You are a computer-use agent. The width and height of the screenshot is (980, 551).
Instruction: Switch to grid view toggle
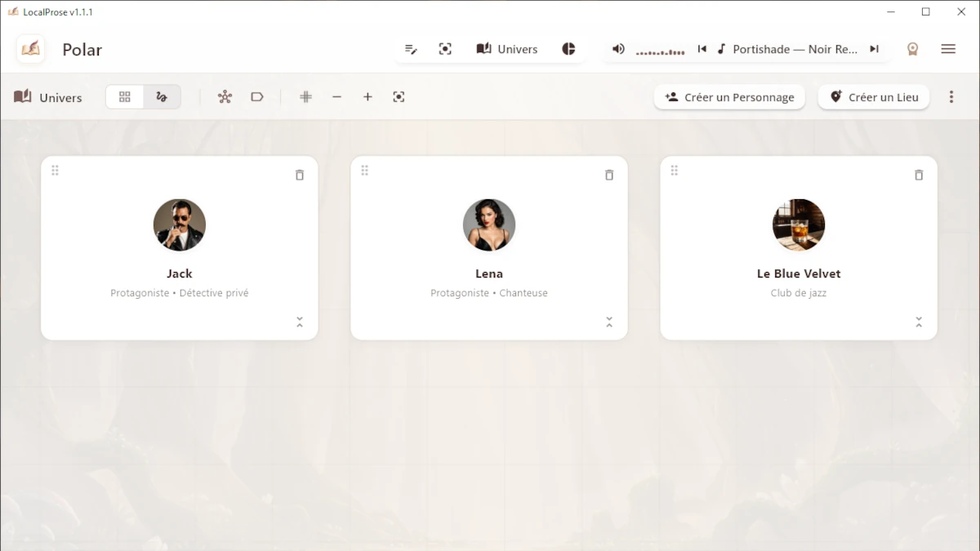point(125,97)
